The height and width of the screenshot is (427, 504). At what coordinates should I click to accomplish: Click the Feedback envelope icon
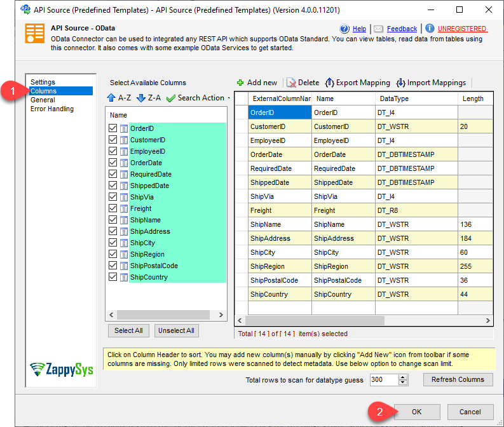point(378,29)
